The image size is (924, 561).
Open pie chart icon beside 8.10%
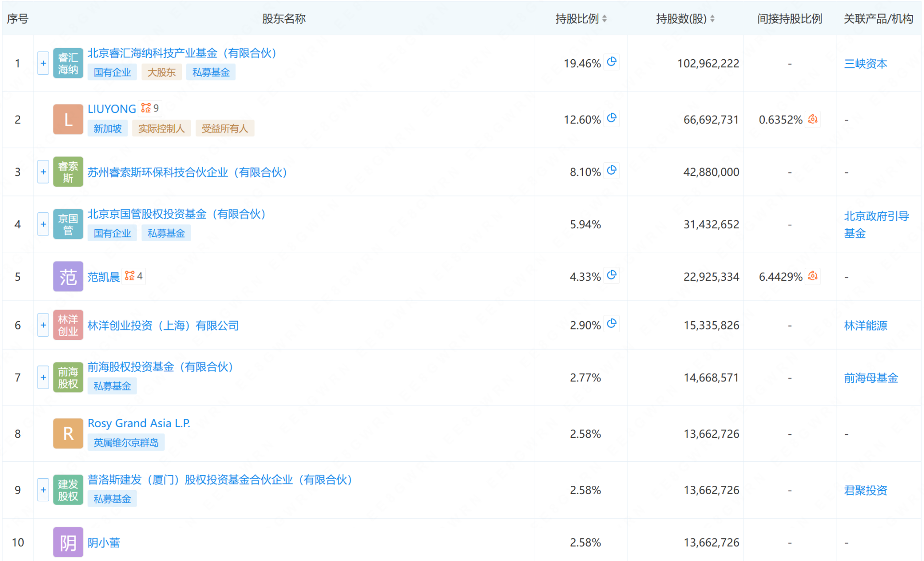coord(612,170)
